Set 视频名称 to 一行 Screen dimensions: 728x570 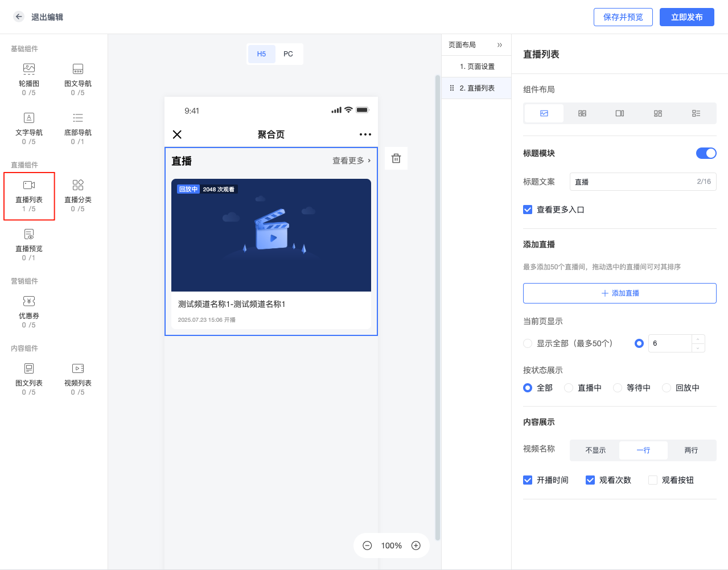(643, 450)
